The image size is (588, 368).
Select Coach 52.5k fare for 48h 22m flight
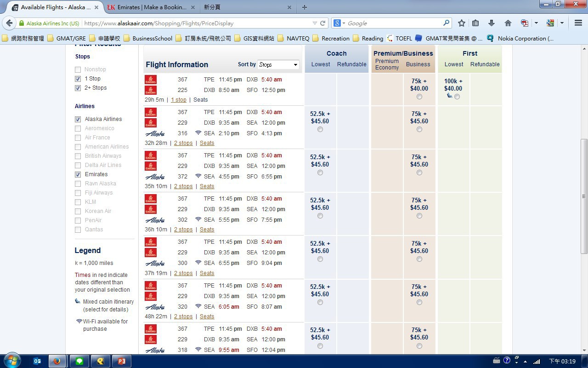(x=320, y=302)
